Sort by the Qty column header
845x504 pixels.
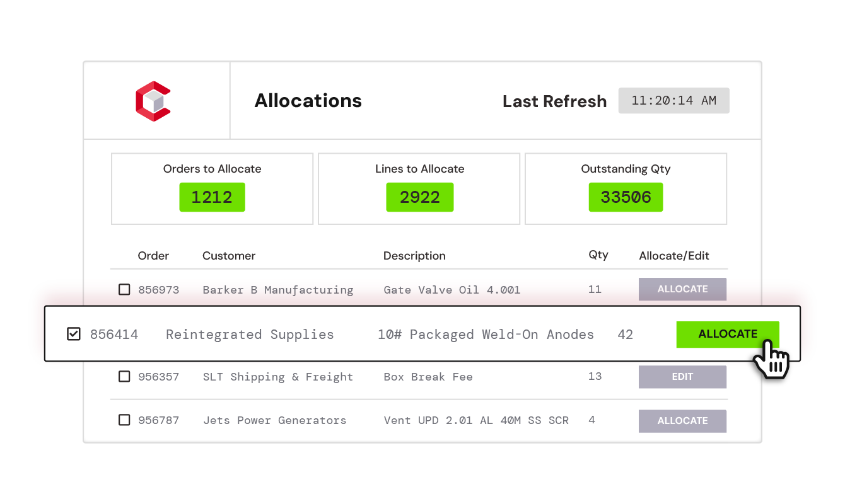click(598, 255)
